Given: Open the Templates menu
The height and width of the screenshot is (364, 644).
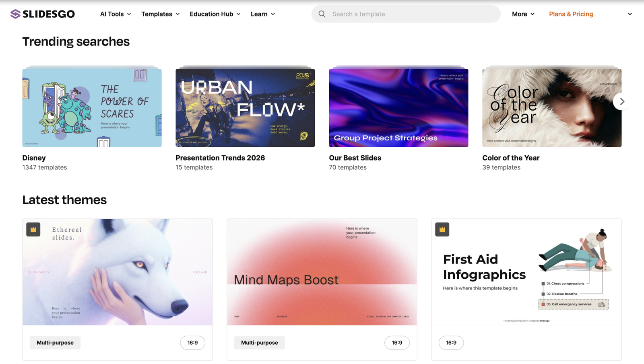Looking at the screenshot, I should (x=160, y=14).
